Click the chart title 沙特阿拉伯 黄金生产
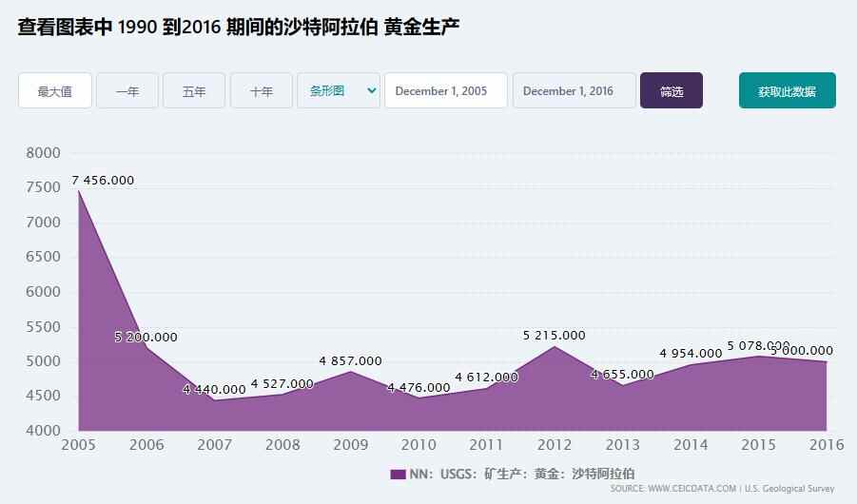Image resolution: width=857 pixels, height=504 pixels. (x=239, y=27)
